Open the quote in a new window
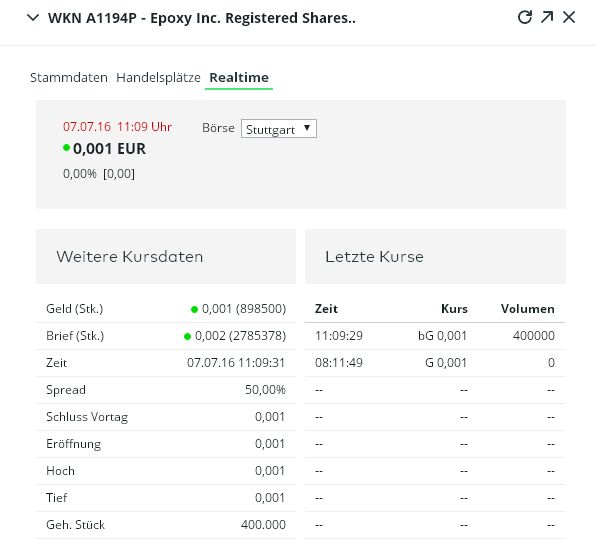 (547, 17)
